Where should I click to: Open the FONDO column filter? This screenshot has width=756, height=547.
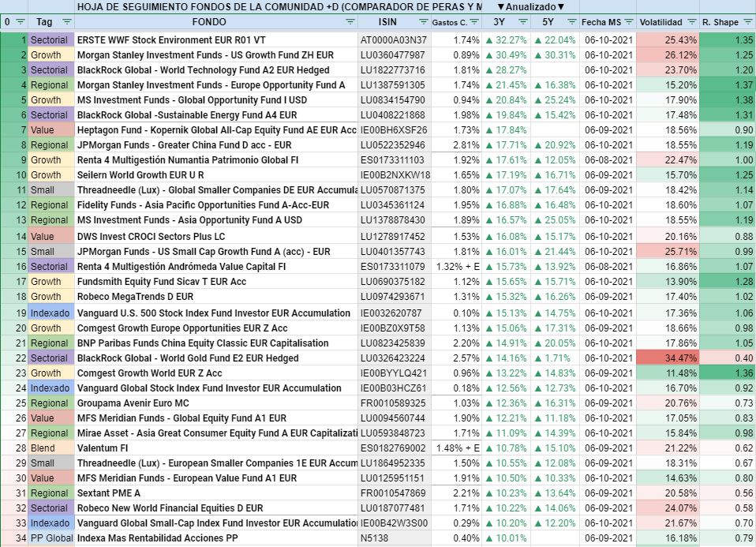(x=350, y=22)
